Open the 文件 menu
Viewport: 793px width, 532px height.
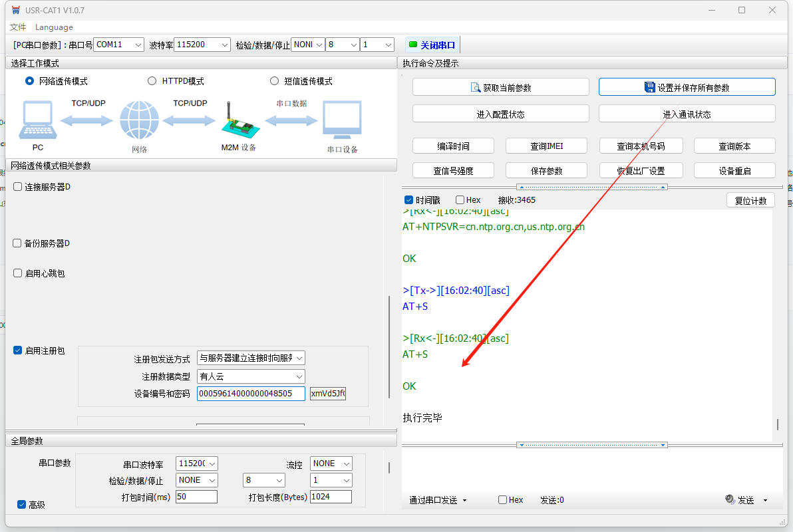18,27
